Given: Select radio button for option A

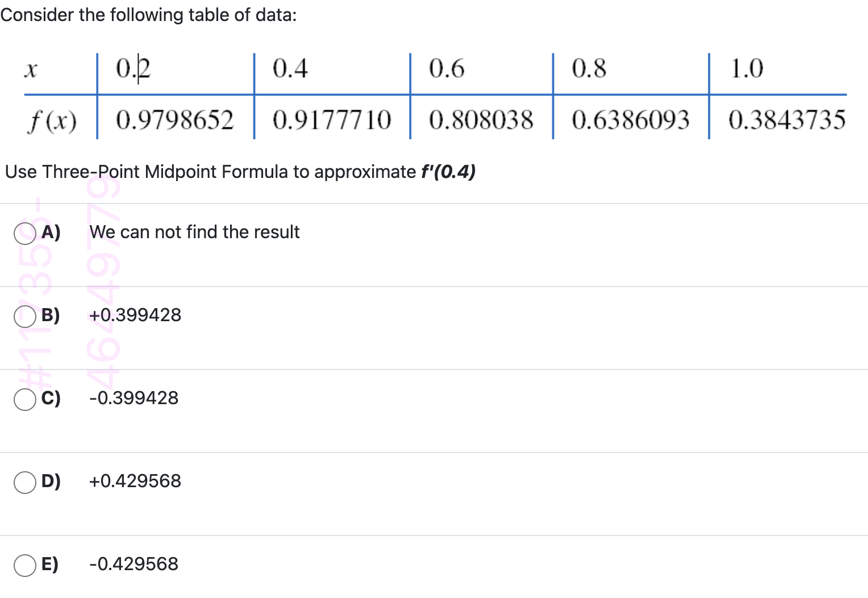Looking at the screenshot, I should 24,232.
